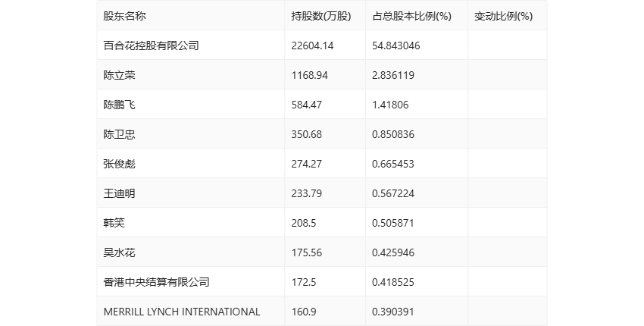This screenshot has width=644, height=326.
Task: Select shareholder 陈卫忠
Action: 119,134
